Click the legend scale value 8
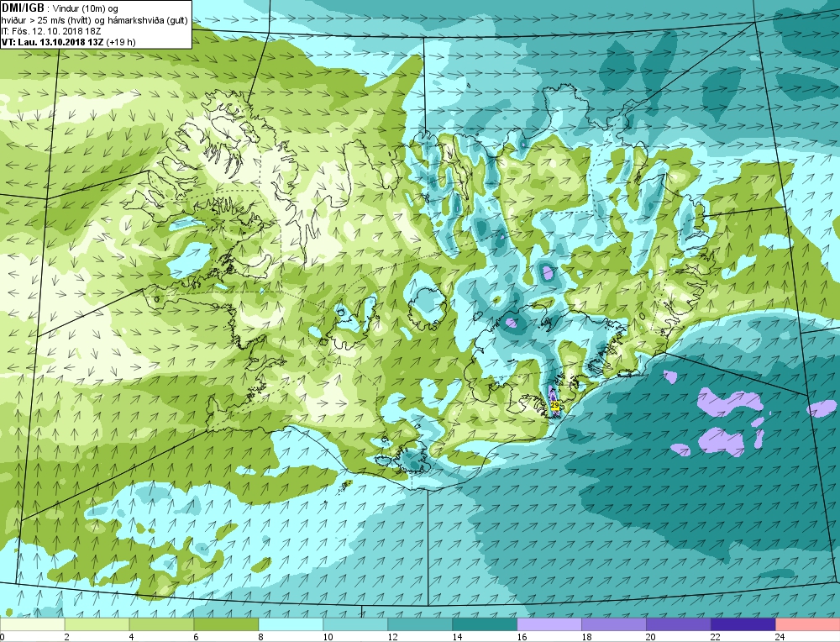 click(261, 637)
